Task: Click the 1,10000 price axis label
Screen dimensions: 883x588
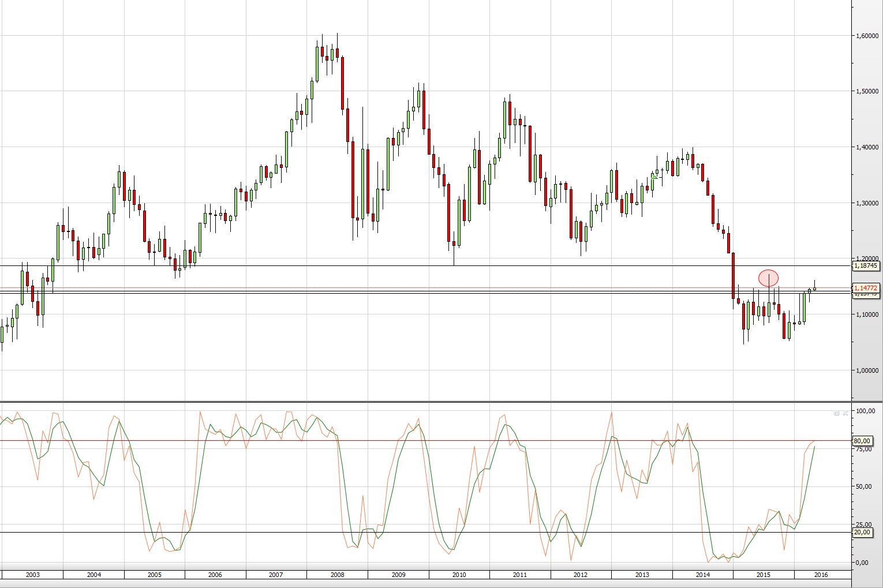Action: [x=867, y=314]
